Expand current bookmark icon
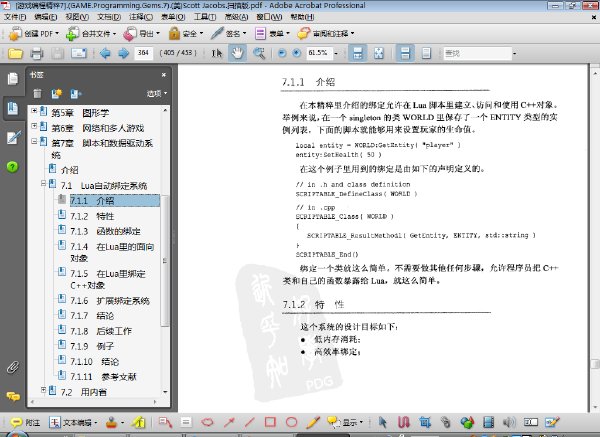This screenshot has height=437, width=600. (76, 93)
